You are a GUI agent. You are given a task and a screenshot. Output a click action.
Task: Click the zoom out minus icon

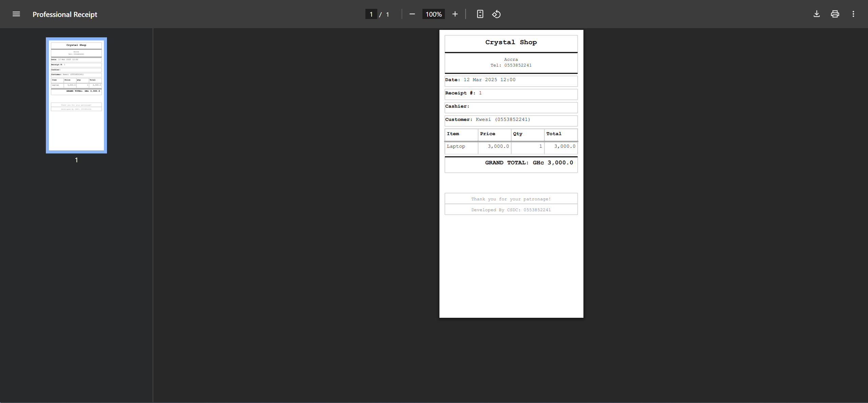click(x=412, y=14)
